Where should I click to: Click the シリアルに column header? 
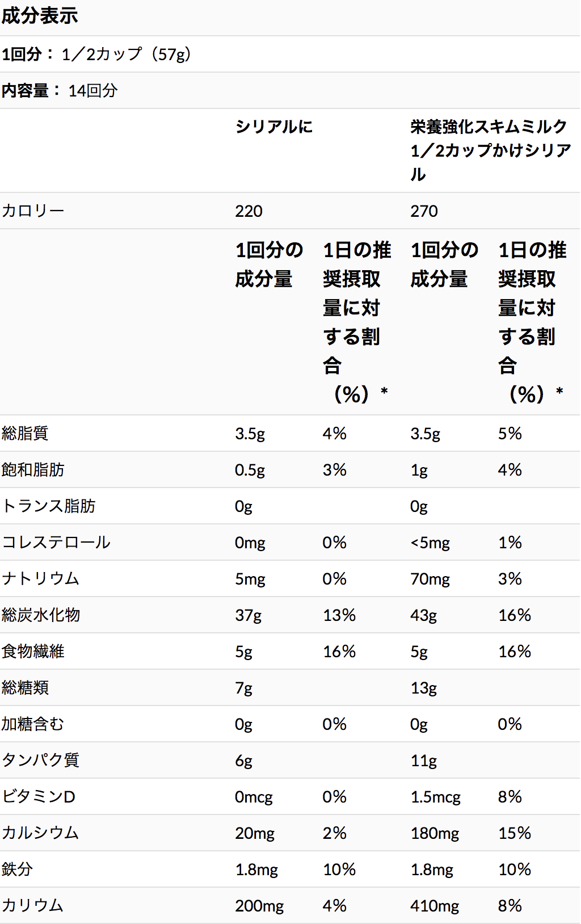pyautogui.click(x=274, y=127)
